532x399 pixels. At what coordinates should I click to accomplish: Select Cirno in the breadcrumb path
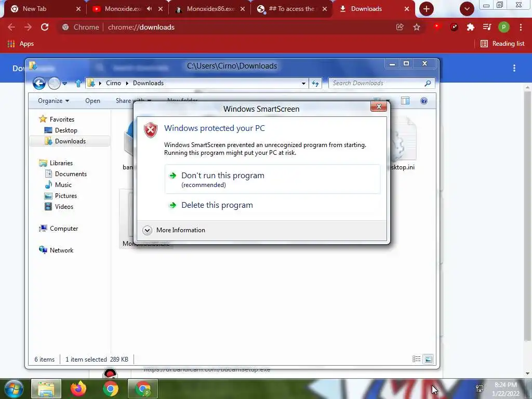click(113, 83)
